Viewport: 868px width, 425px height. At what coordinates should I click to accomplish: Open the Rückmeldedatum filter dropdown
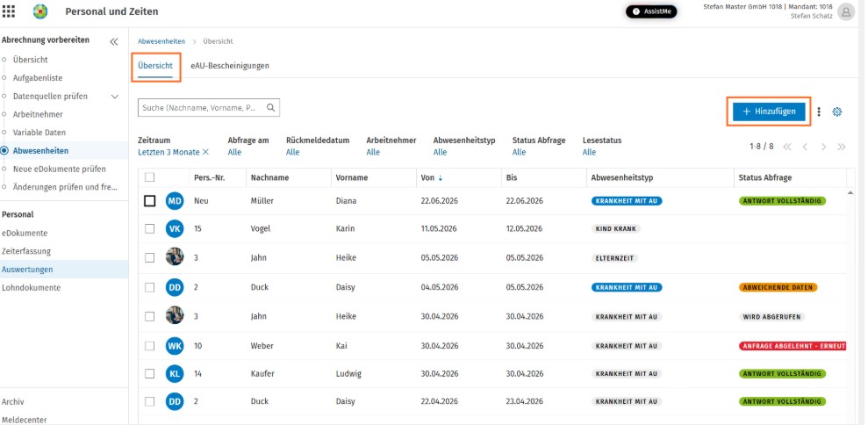point(293,153)
